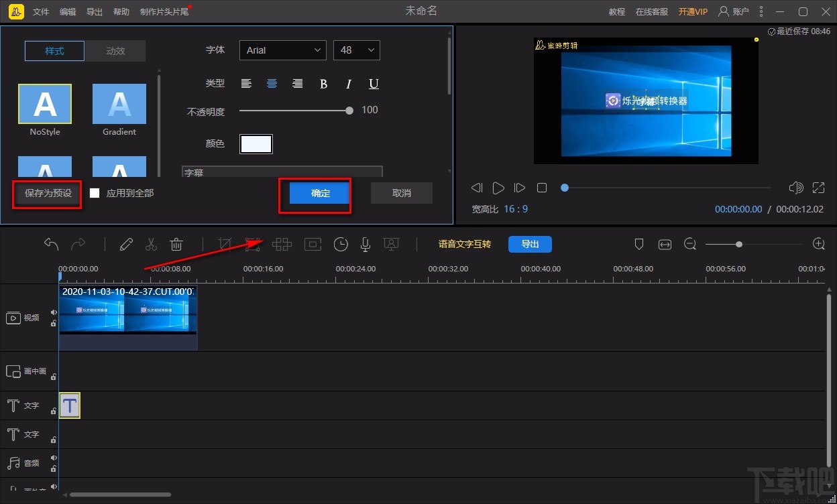
Task: Open the 编辑 menu
Action: point(68,12)
